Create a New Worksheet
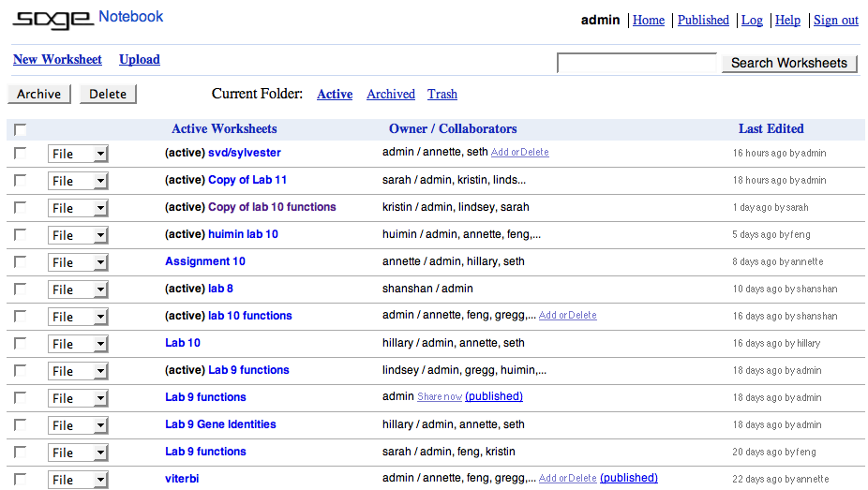Viewport: 868px width, 490px height. click(57, 59)
